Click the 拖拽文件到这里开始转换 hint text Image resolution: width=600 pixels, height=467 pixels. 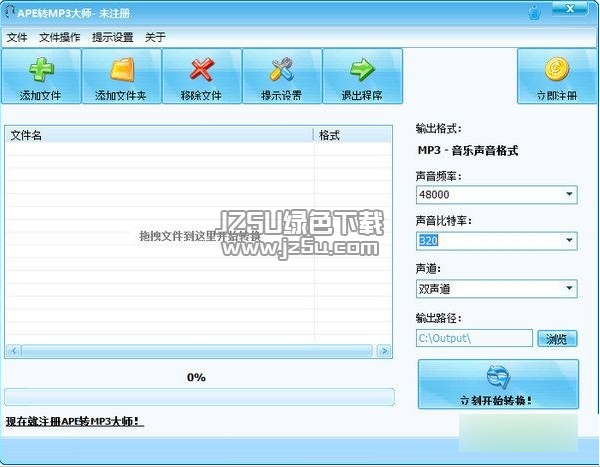click(199, 236)
